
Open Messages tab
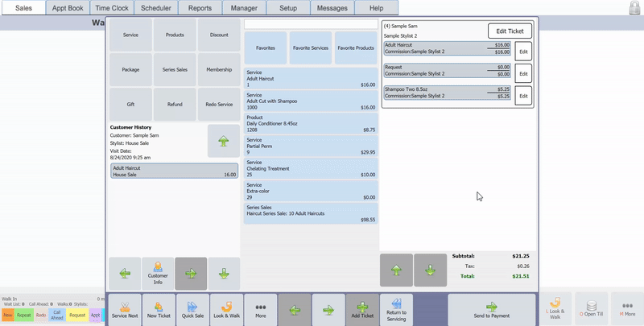332,8
